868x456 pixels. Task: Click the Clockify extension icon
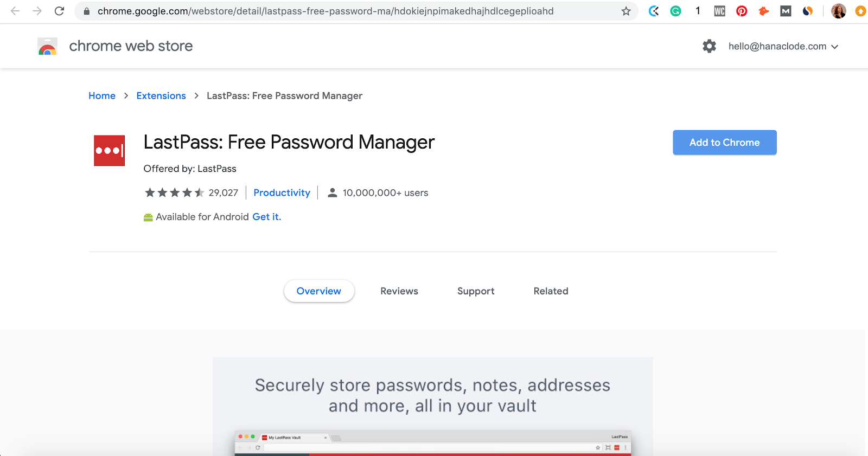pos(654,11)
